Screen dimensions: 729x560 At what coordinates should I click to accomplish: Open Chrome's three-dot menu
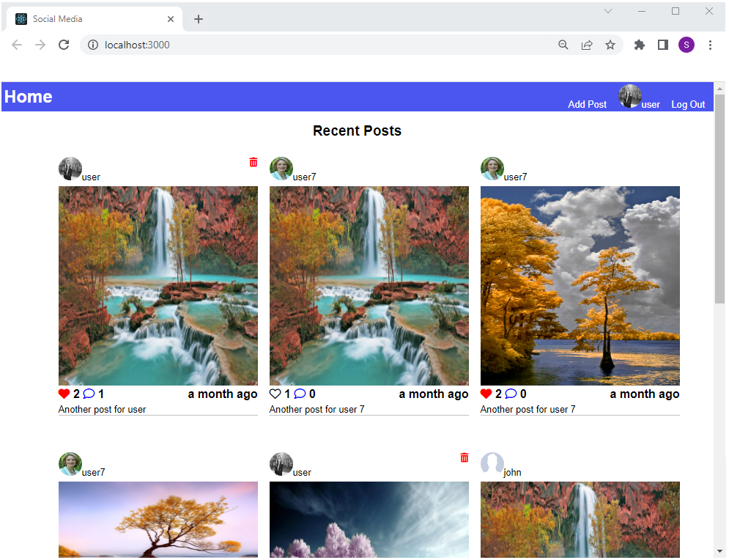[x=710, y=45]
